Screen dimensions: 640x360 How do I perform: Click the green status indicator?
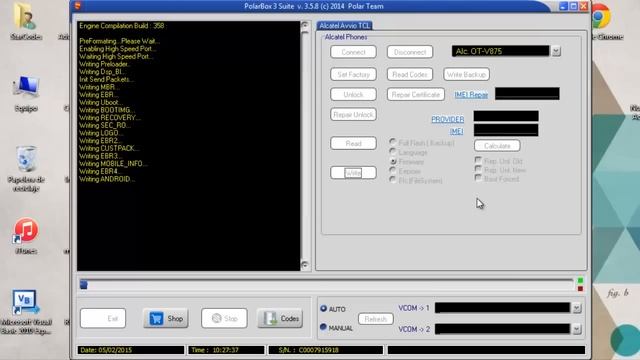(580, 281)
